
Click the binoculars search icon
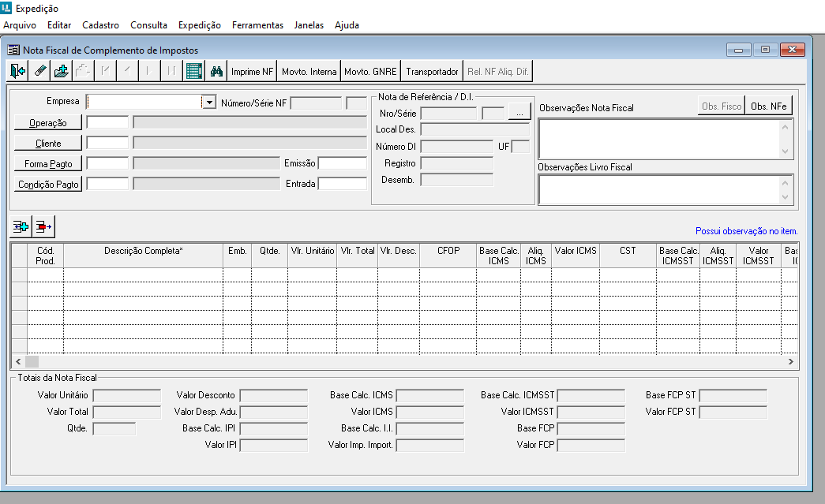click(x=216, y=71)
